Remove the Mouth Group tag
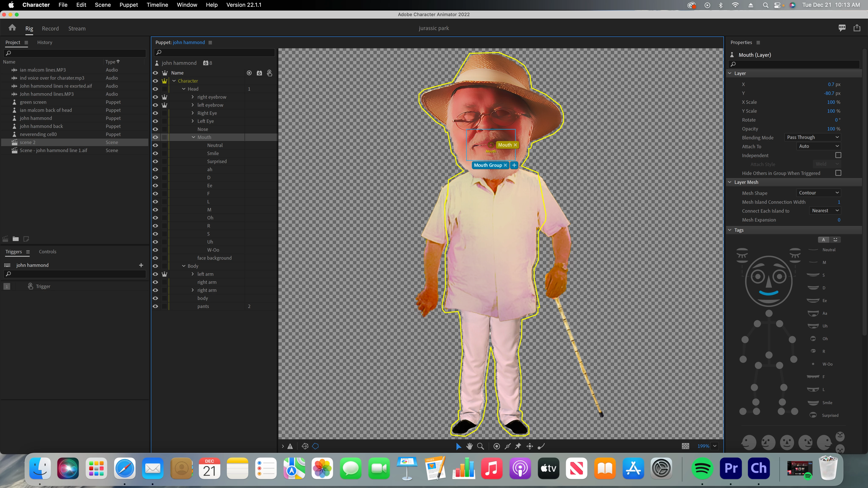The image size is (868, 488). (x=505, y=165)
